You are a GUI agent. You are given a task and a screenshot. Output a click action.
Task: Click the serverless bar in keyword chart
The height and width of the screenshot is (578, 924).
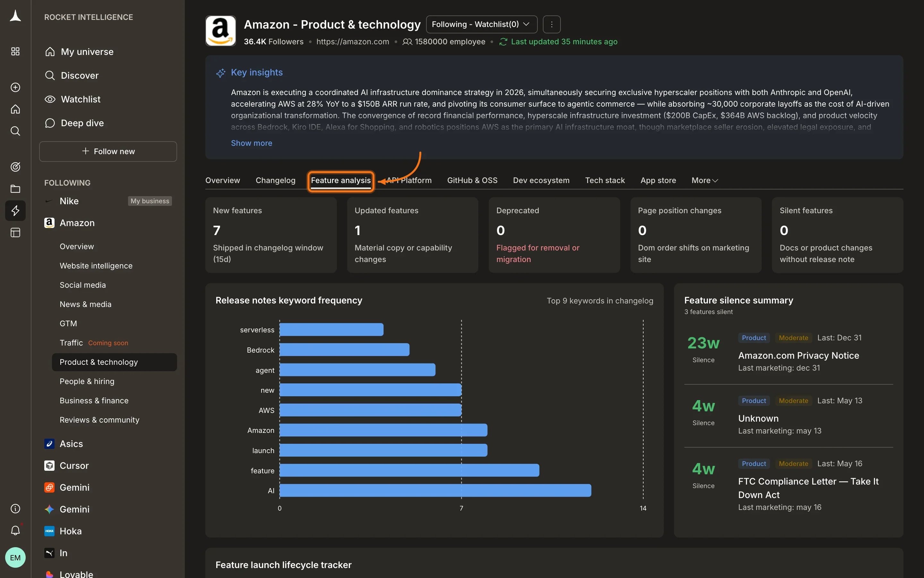331,329
